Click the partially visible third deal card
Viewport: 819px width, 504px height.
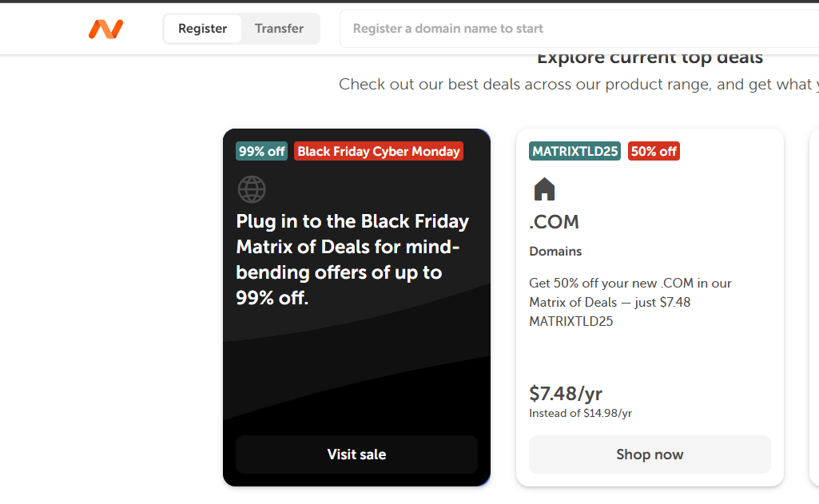point(814,308)
